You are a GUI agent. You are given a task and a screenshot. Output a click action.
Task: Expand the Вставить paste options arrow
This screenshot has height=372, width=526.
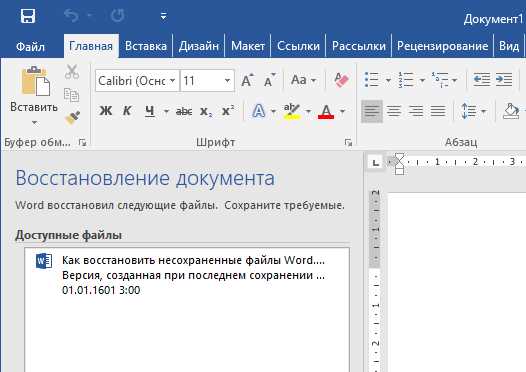tap(34, 123)
